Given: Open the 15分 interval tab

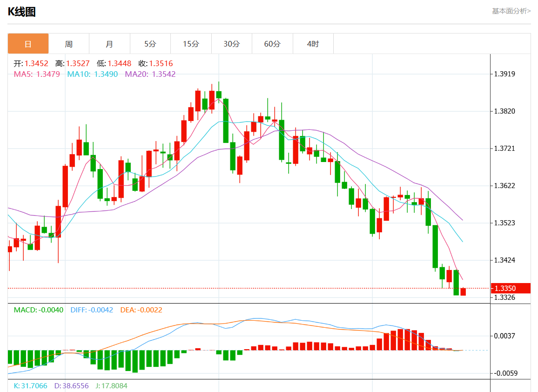Looking at the screenshot, I should click(x=191, y=44).
